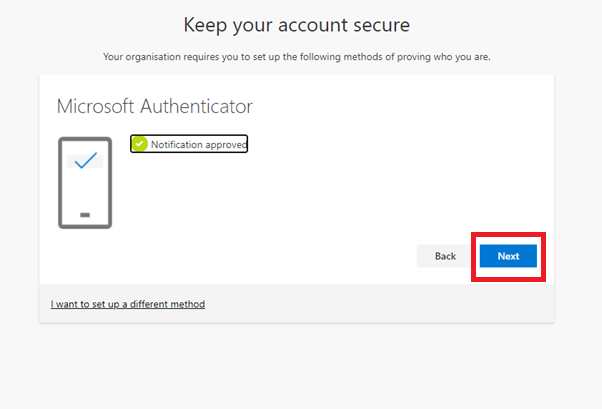Click the blue tick on phone screen
Image resolution: width=602 pixels, height=409 pixels.
point(86,160)
